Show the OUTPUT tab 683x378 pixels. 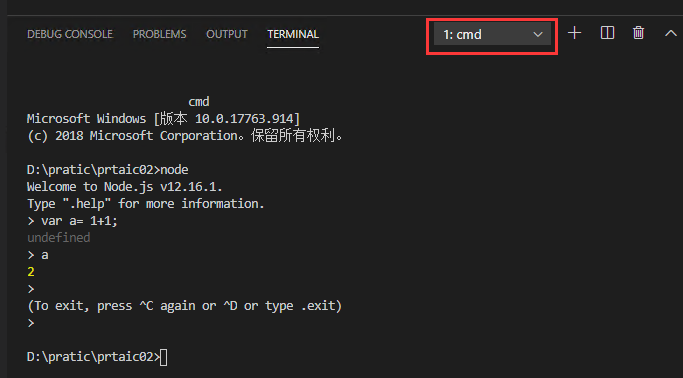coord(227,34)
